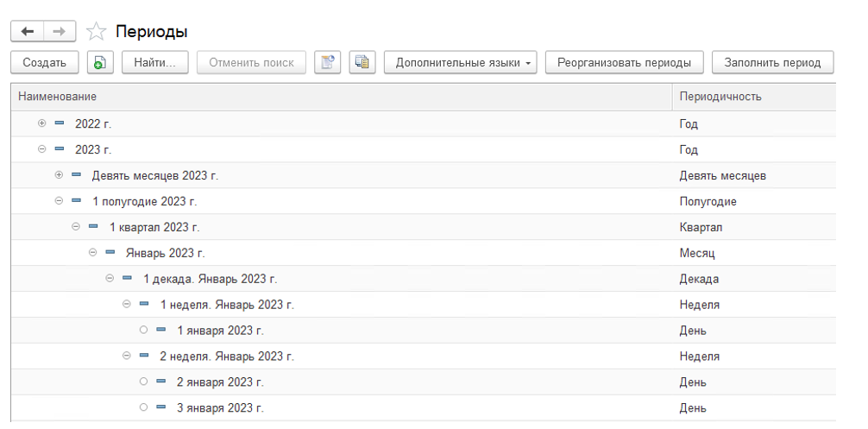Viewport: 868px width, 429px height.
Task: Add Периоды to favorites with star
Action: [x=96, y=32]
